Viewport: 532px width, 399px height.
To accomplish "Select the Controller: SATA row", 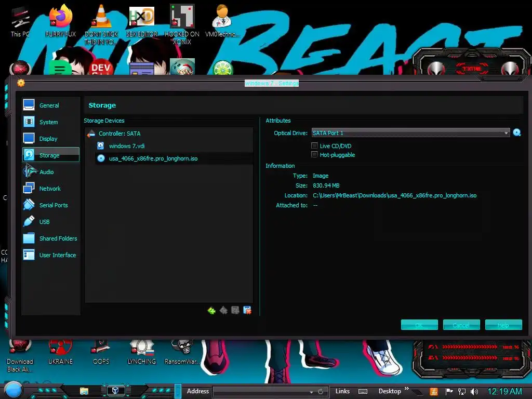I will point(169,134).
